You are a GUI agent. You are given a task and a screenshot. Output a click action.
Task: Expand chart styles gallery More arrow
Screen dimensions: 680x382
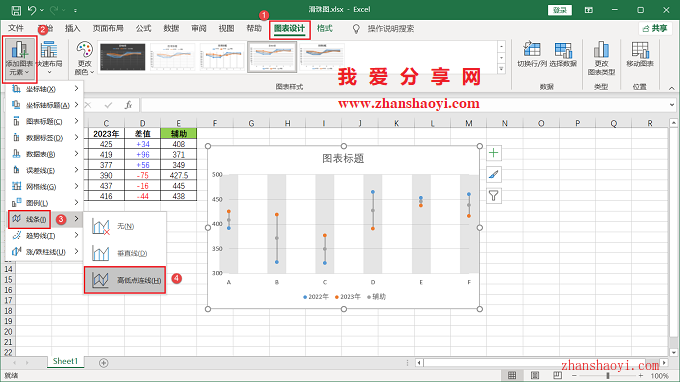(x=501, y=69)
